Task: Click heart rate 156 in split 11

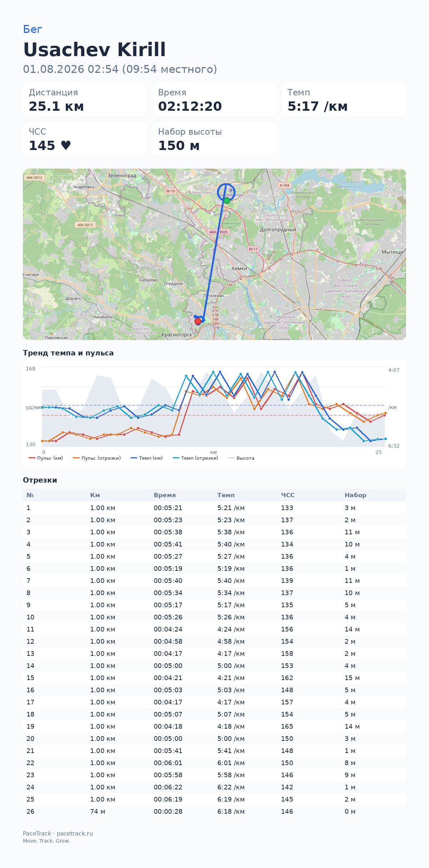Action: (287, 629)
